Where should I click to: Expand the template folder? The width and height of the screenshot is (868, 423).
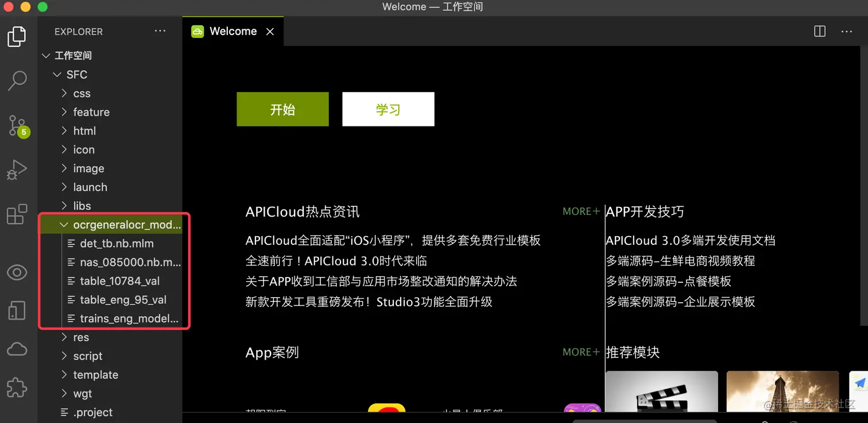pyautogui.click(x=110, y=375)
